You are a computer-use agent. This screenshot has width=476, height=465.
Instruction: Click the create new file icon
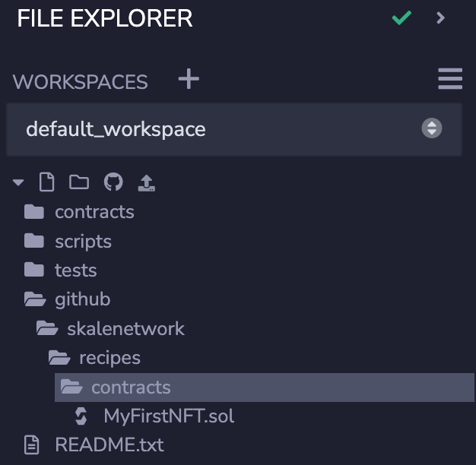(x=47, y=182)
